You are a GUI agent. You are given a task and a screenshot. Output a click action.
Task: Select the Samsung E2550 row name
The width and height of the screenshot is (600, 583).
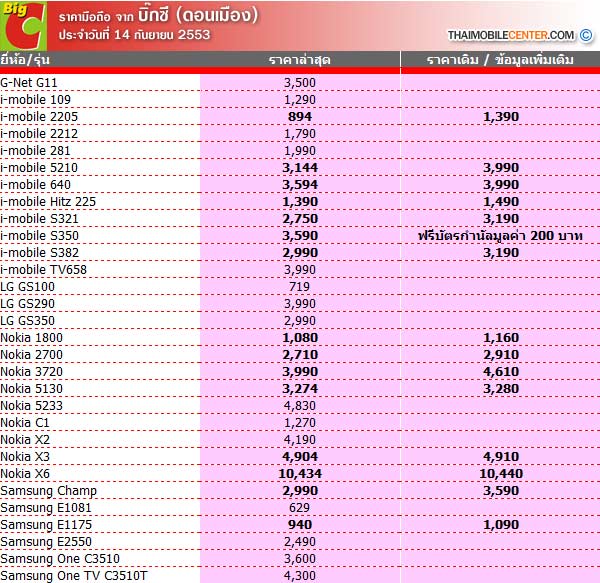pos(46,542)
